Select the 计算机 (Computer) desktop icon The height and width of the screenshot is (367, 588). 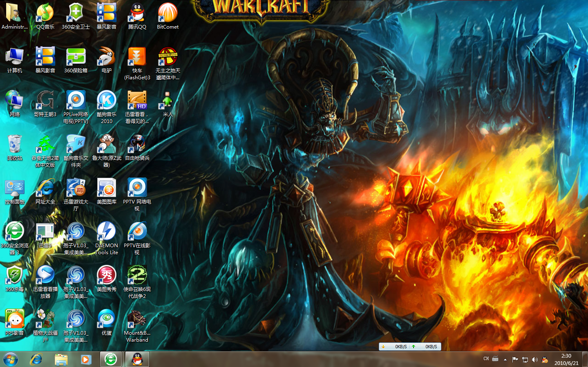[x=15, y=60]
